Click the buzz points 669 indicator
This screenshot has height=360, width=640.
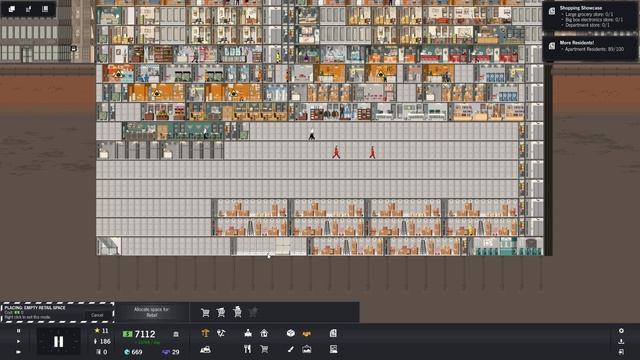[x=133, y=352]
